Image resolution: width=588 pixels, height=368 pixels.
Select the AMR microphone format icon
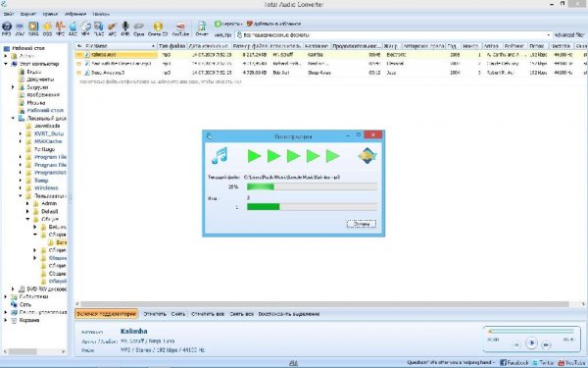(125, 26)
